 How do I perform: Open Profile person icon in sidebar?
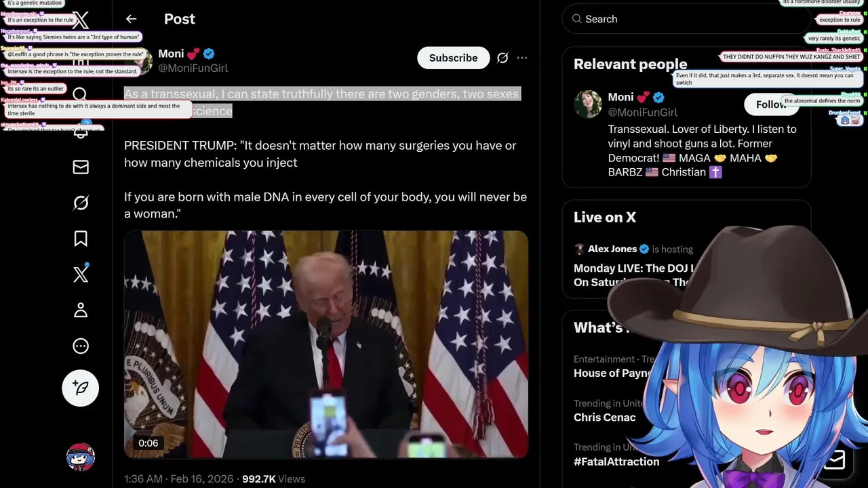pos(81,310)
